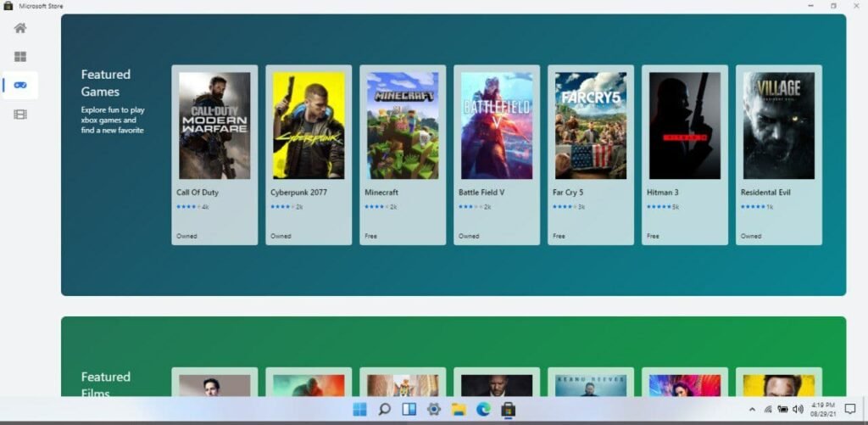
Task: Open the Widgets taskbar icon
Action: pos(409,410)
